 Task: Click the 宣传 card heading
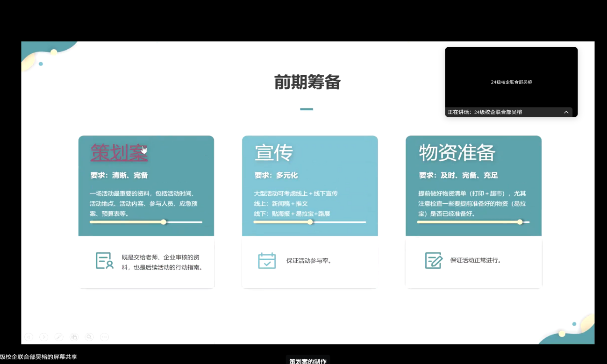click(x=274, y=153)
